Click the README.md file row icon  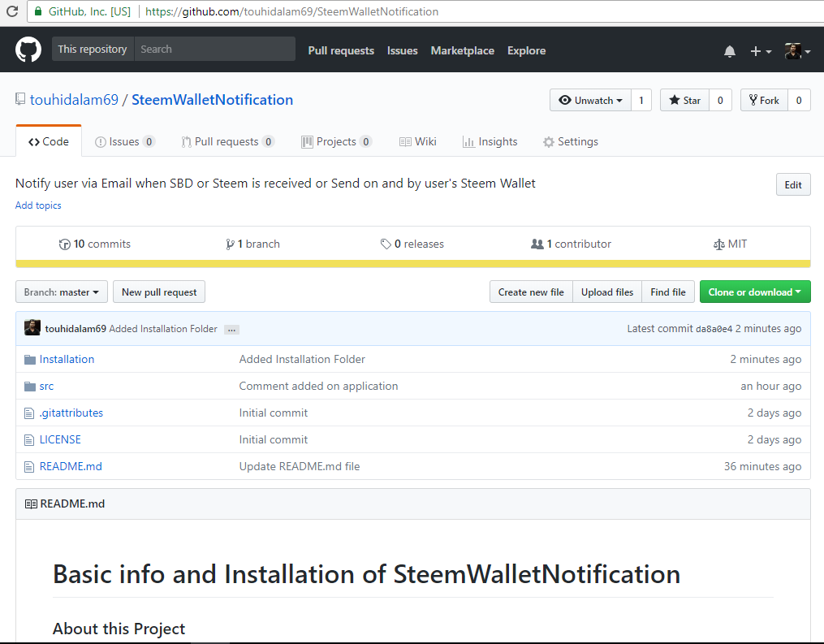click(29, 467)
